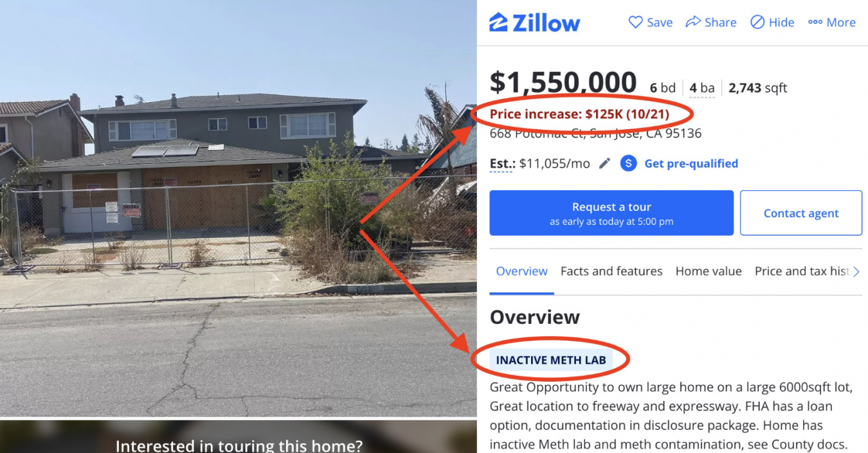Click the INACTIVE METH LAB tag

(550, 360)
